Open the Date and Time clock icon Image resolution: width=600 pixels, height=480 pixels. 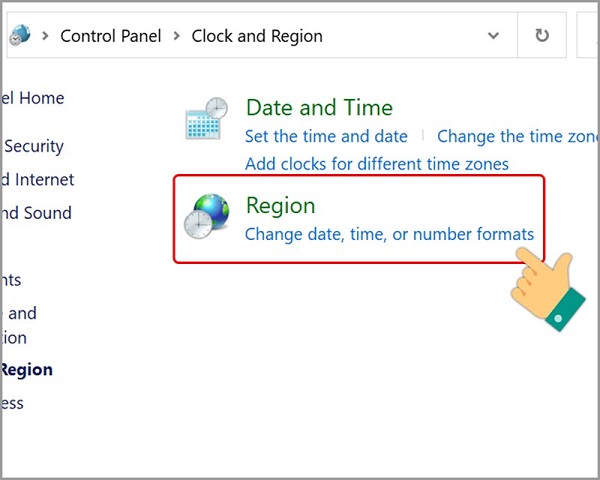(208, 120)
